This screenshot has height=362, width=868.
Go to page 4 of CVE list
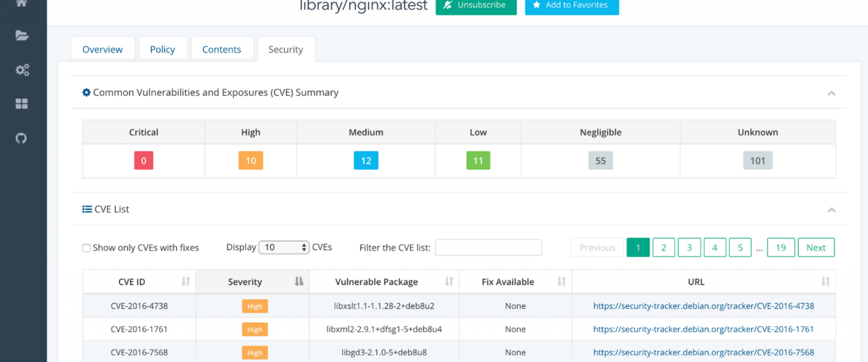[x=715, y=248]
